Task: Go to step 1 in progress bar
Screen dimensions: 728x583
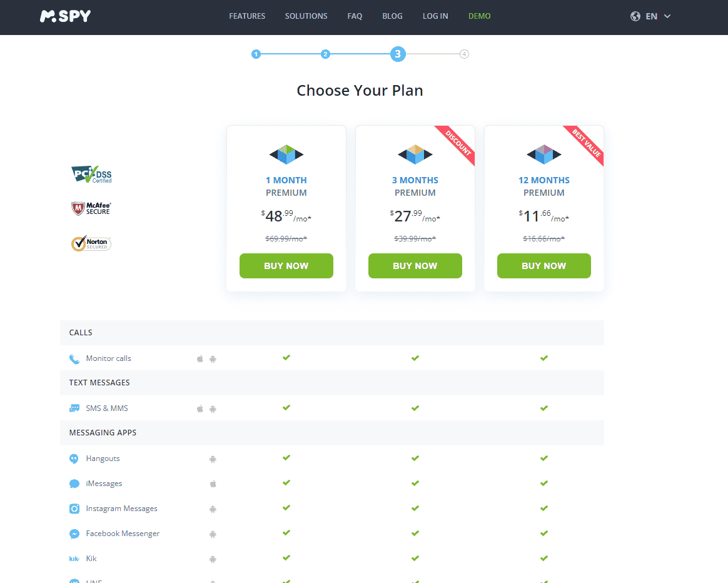Action: pos(256,54)
